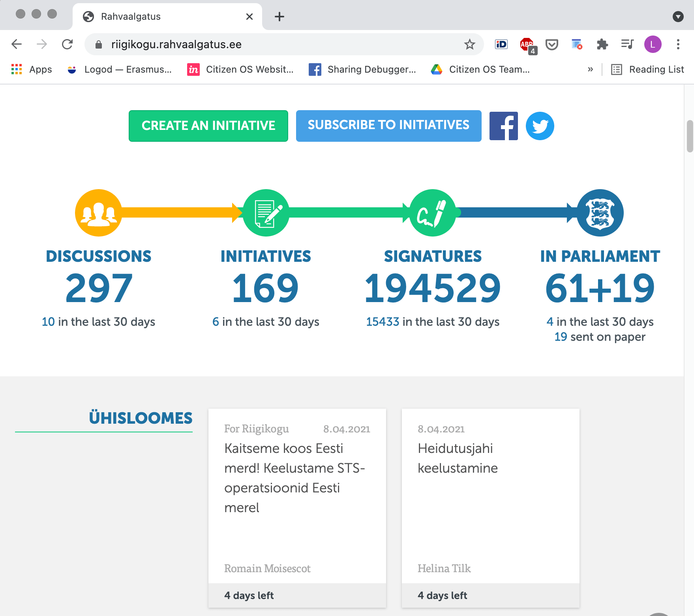Open the media control playlist icon
The height and width of the screenshot is (616, 694).
tap(627, 44)
